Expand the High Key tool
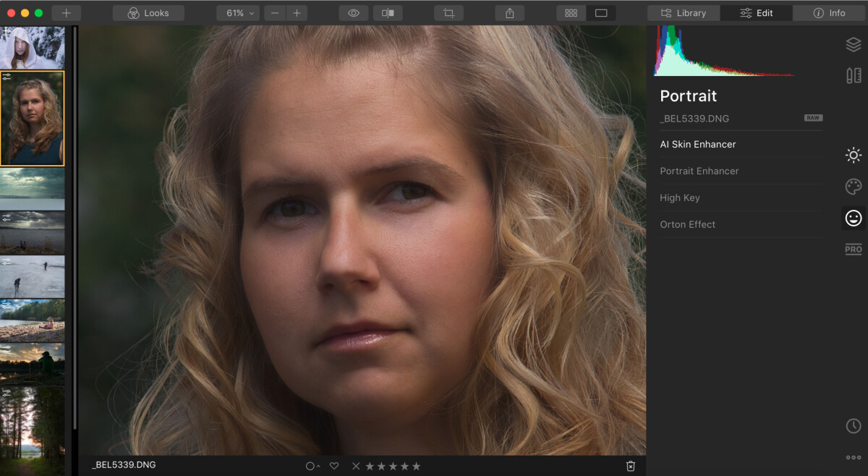The height and width of the screenshot is (476, 868). (x=741, y=197)
